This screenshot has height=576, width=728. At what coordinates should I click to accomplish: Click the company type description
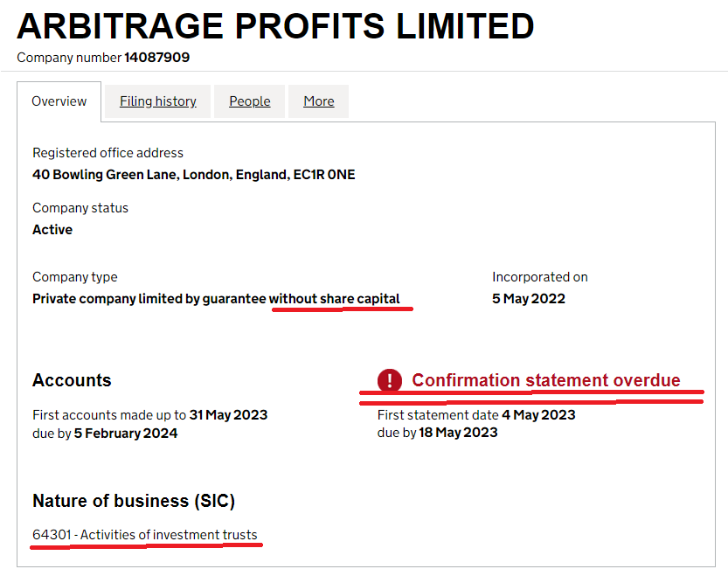point(216,299)
